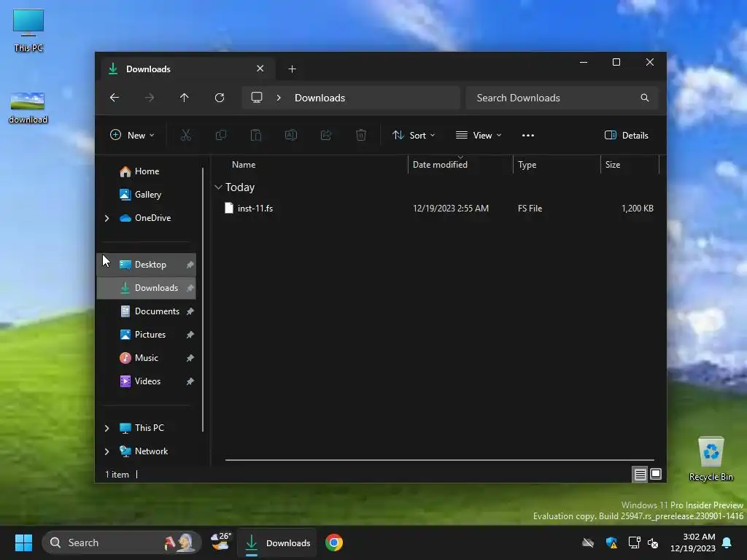
Task: Open the Sort dropdown
Action: (414, 135)
